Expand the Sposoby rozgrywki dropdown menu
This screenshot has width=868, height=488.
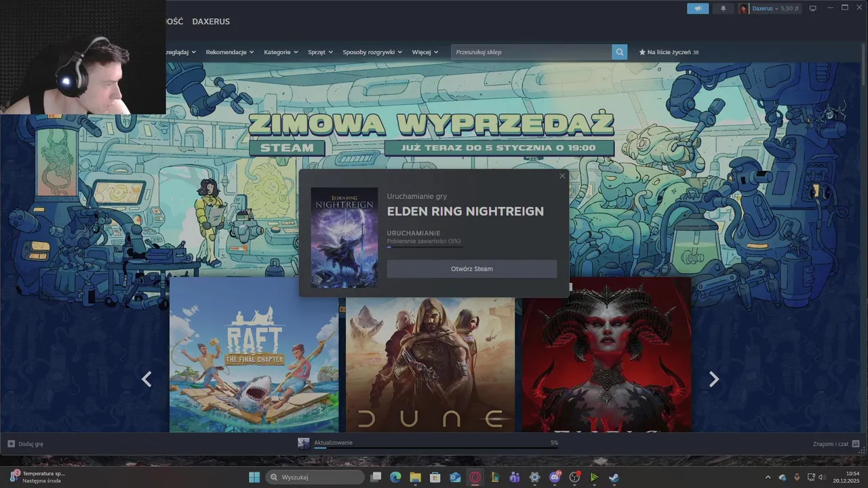point(372,52)
